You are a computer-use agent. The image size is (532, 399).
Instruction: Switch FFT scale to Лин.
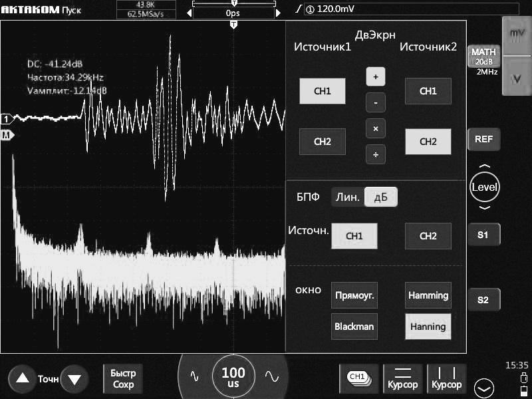[348, 197]
